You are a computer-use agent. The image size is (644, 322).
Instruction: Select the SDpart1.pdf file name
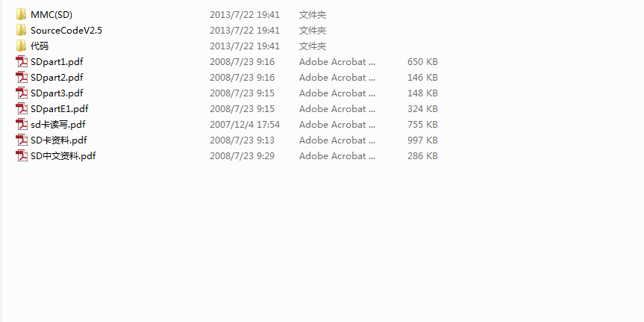(x=57, y=62)
